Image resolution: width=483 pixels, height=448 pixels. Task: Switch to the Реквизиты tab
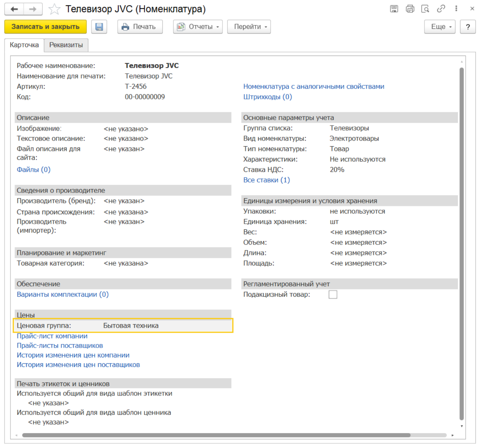click(66, 45)
